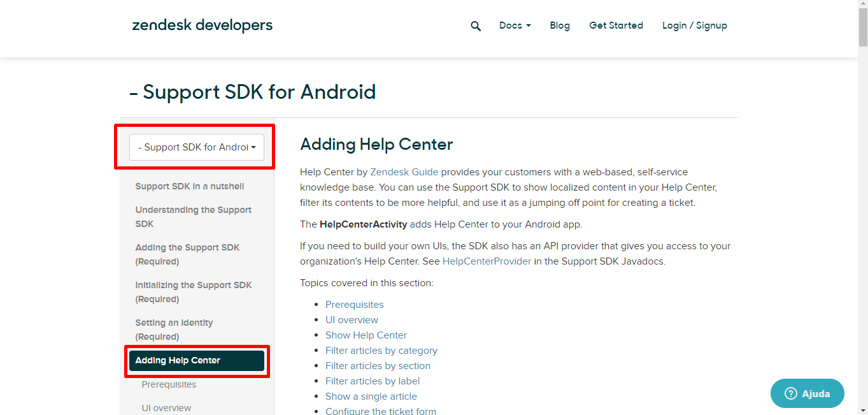Open Filter articles by label link
The height and width of the screenshot is (415, 868).
[373, 381]
